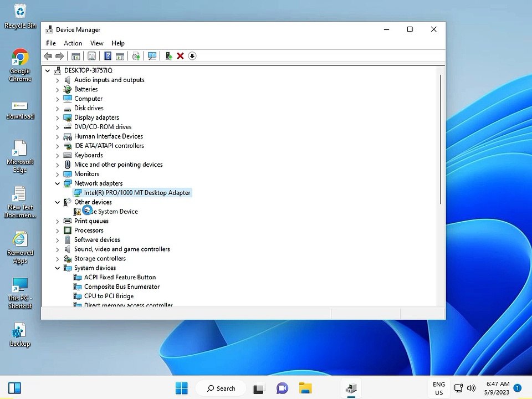Open the Action menu
The height and width of the screenshot is (399, 532).
(x=73, y=43)
